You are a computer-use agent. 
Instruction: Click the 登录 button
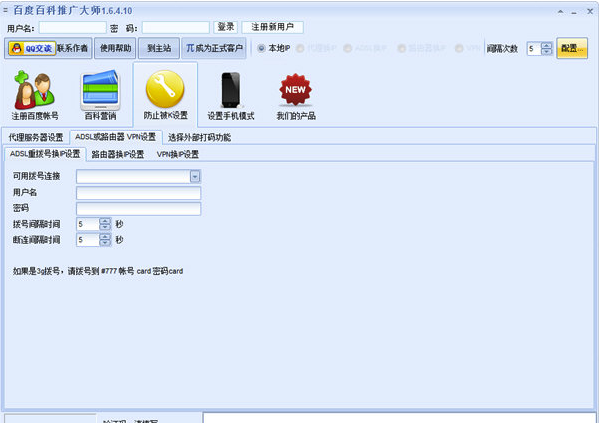[225, 27]
